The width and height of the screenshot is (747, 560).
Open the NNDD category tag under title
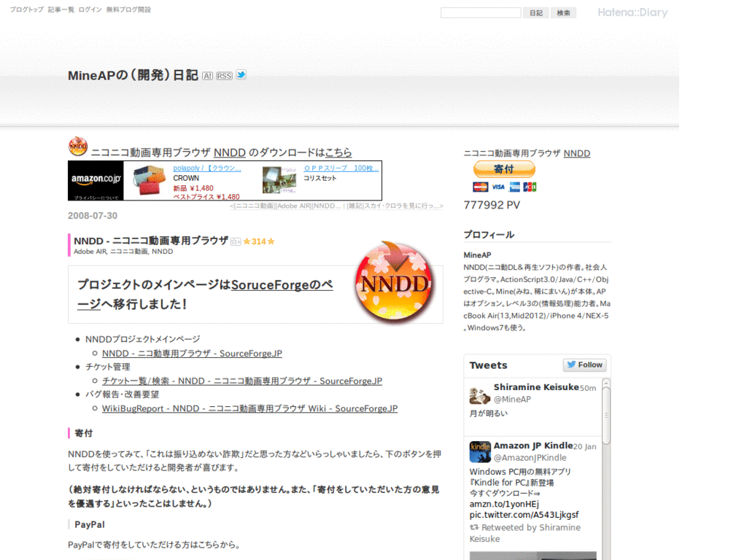coord(163,252)
